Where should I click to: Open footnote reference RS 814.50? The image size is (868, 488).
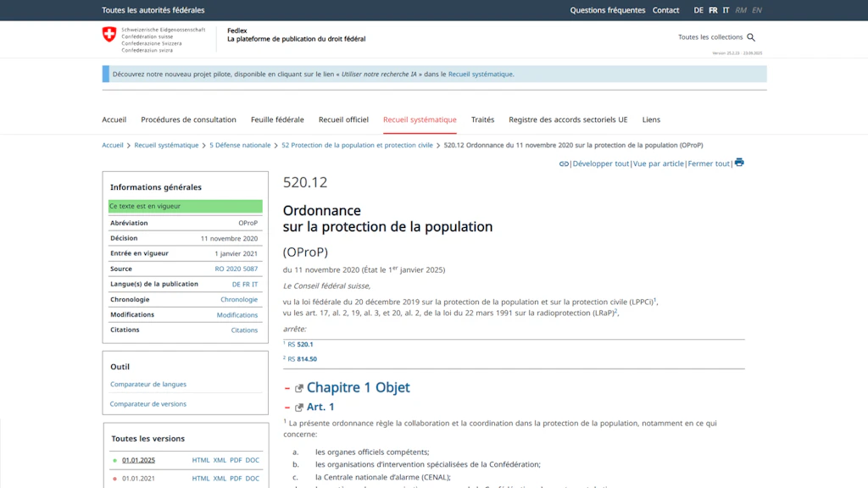point(303,359)
